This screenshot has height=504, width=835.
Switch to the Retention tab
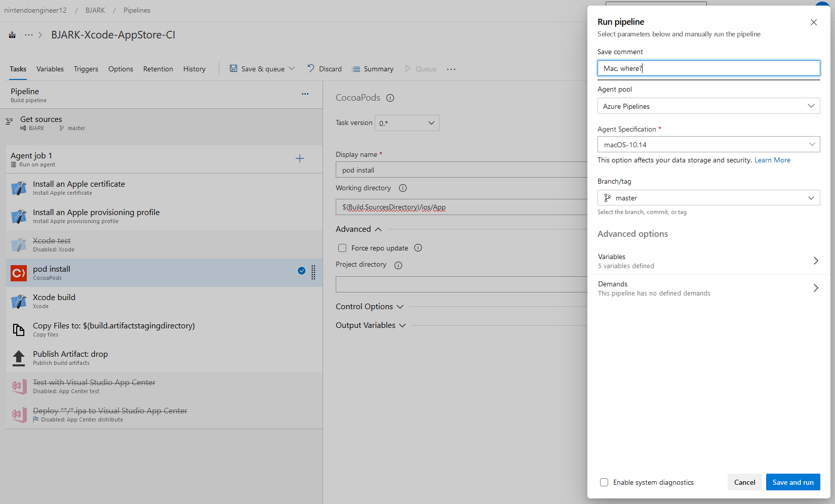158,69
